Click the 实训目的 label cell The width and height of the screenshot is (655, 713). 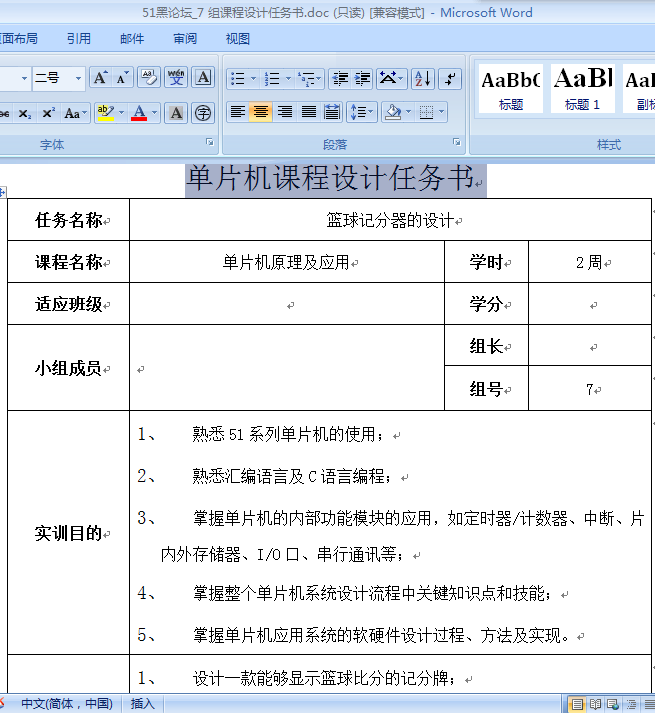(x=69, y=533)
